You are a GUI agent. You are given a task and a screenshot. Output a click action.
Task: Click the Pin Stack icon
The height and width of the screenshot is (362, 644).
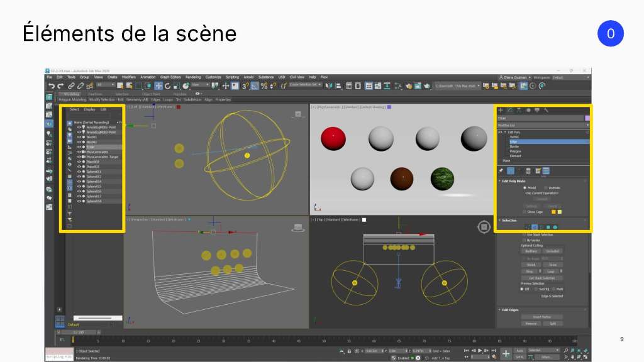(x=501, y=171)
